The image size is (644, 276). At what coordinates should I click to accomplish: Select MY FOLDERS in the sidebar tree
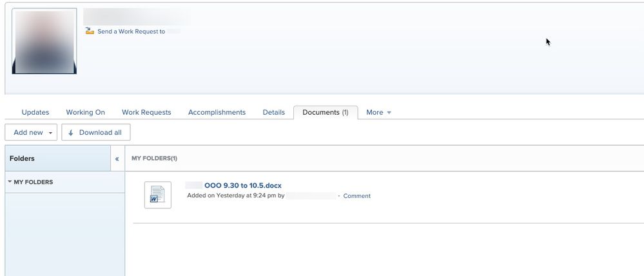point(34,182)
